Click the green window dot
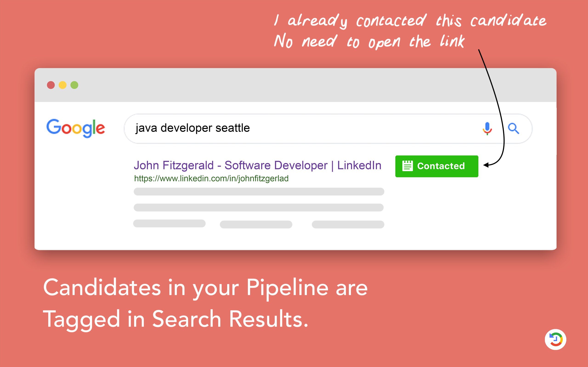Viewport: 588px width, 367px height. coord(74,85)
